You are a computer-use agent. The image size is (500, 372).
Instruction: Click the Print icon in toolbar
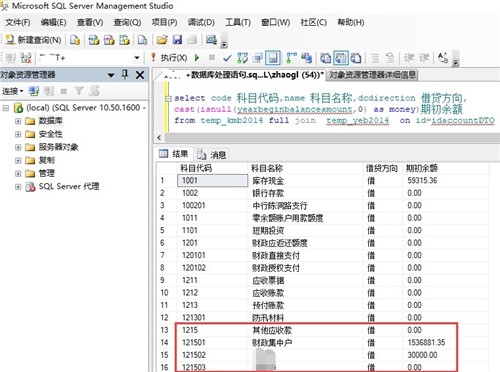tap(192, 40)
